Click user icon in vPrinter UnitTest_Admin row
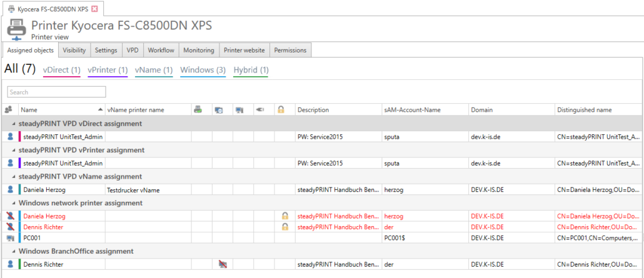The image size is (644, 278). (10, 163)
